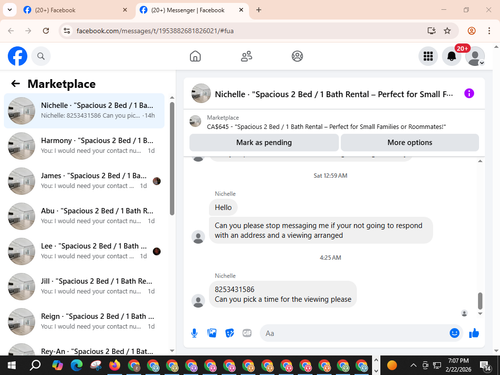
Task: Show hidden system tray icons
Action: [x=413, y=365]
